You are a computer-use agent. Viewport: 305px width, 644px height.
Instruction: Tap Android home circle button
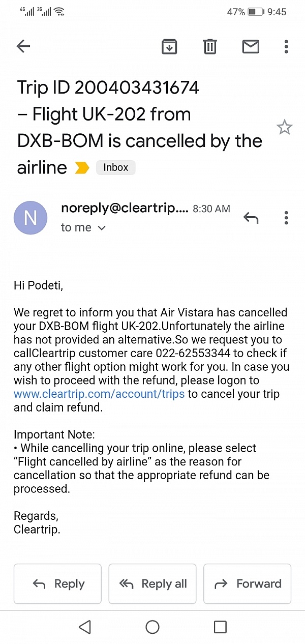point(152,627)
